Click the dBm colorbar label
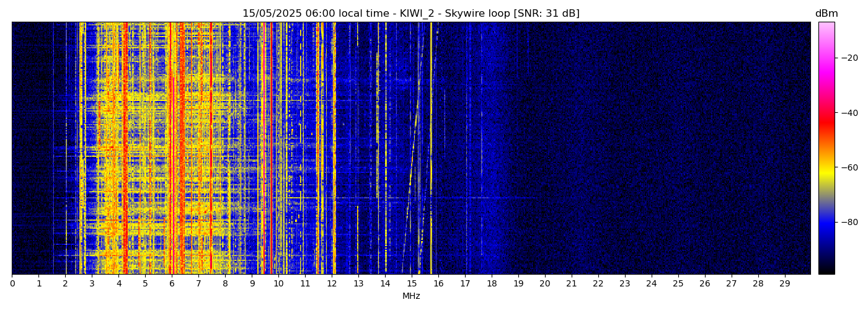 tap(826, 14)
